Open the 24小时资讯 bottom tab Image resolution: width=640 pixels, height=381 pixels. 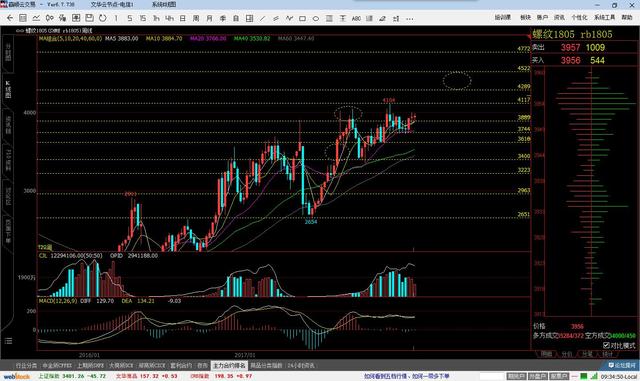click(x=301, y=365)
